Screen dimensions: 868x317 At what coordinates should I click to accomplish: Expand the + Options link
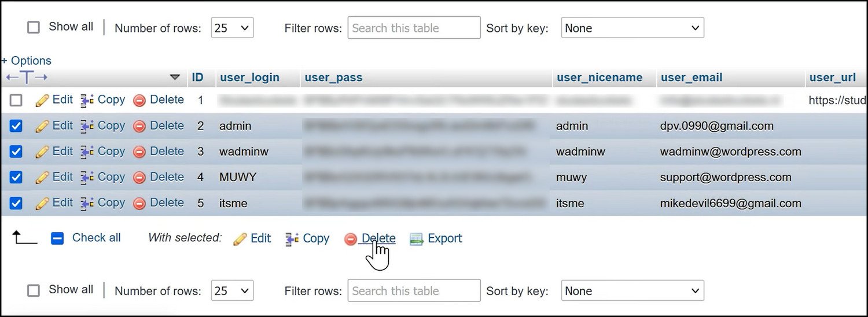coord(27,61)
